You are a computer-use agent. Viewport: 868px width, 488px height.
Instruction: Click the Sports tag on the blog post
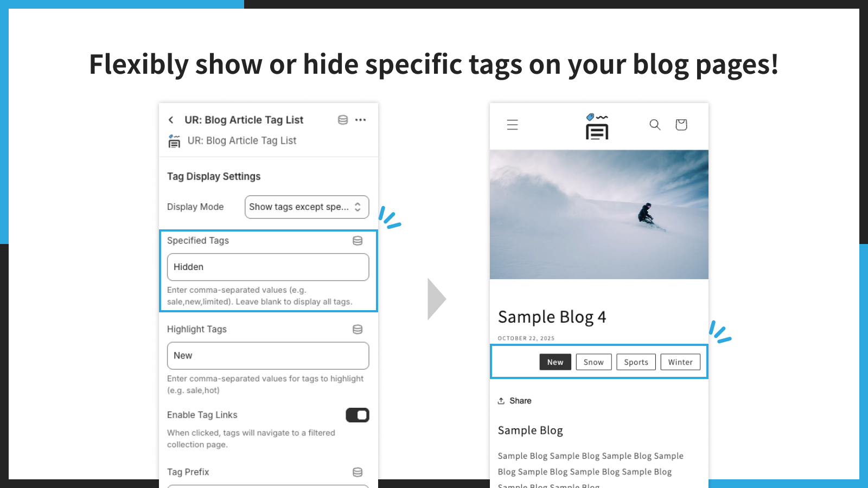636,362
